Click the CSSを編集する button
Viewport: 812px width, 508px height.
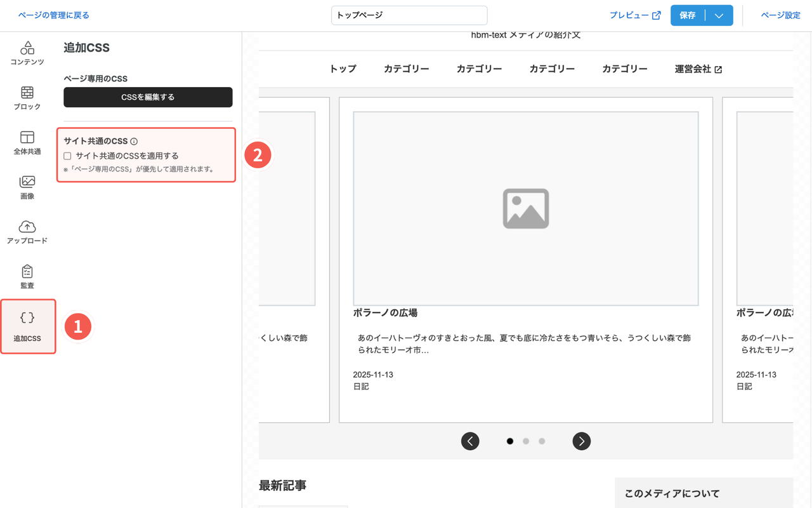tap(148, 97)
